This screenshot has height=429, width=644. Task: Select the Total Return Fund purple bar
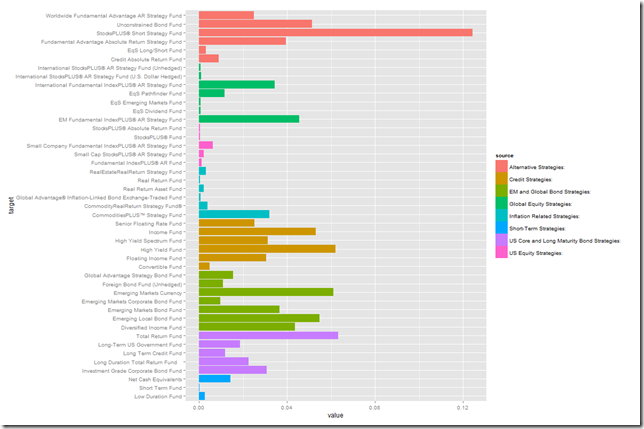pos(268,335)
